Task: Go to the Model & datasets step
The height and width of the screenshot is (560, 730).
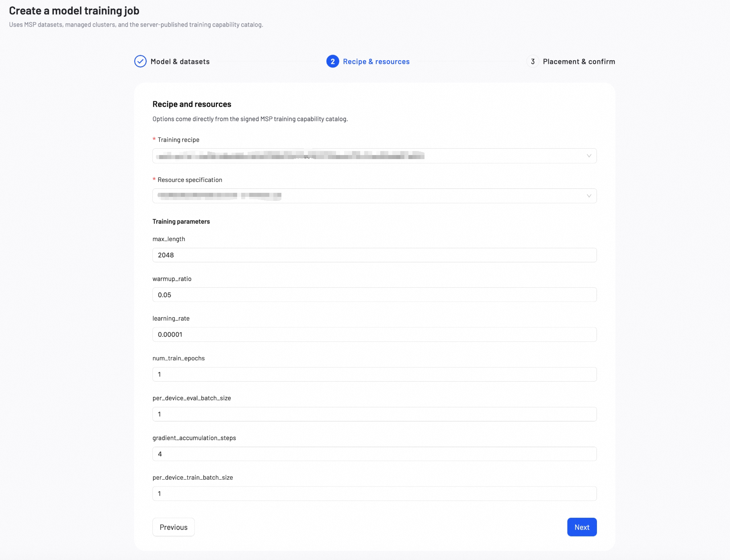Action: (x=180, y=61)
